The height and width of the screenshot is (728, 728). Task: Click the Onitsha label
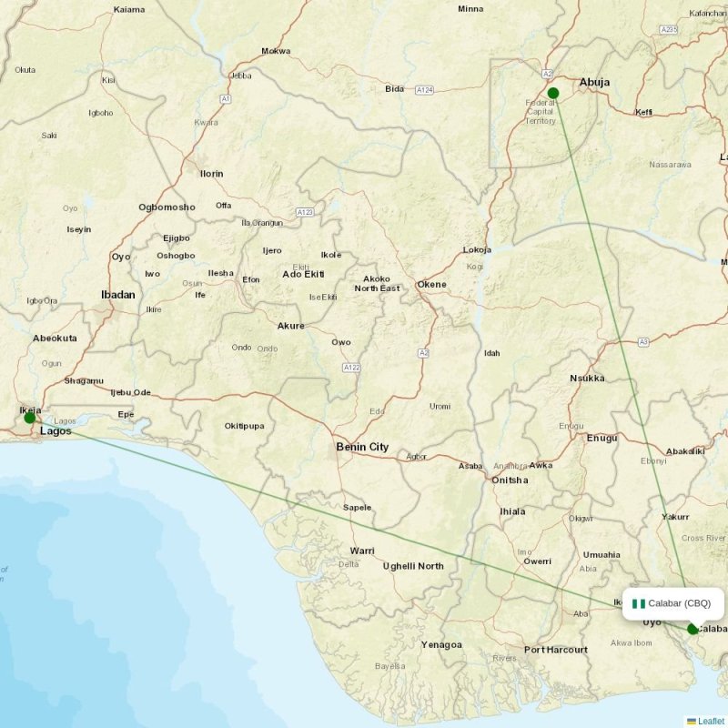coord(510,480)
